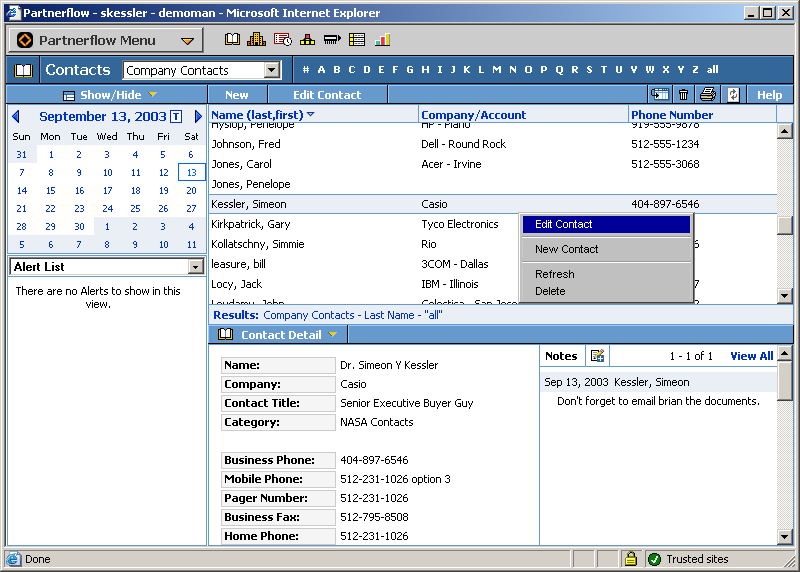Image resolution: width=800 pixels, height=572 pixels.
Task: Expand the Contact Detail dropdown arrow
Action: click(x=333, y=334)
